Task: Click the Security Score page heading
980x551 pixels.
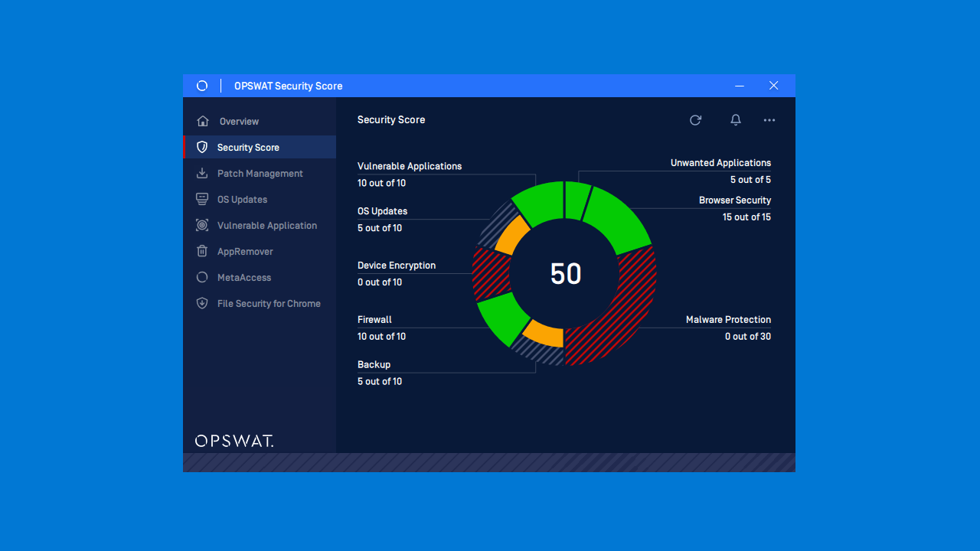Action: coord(391,120)
